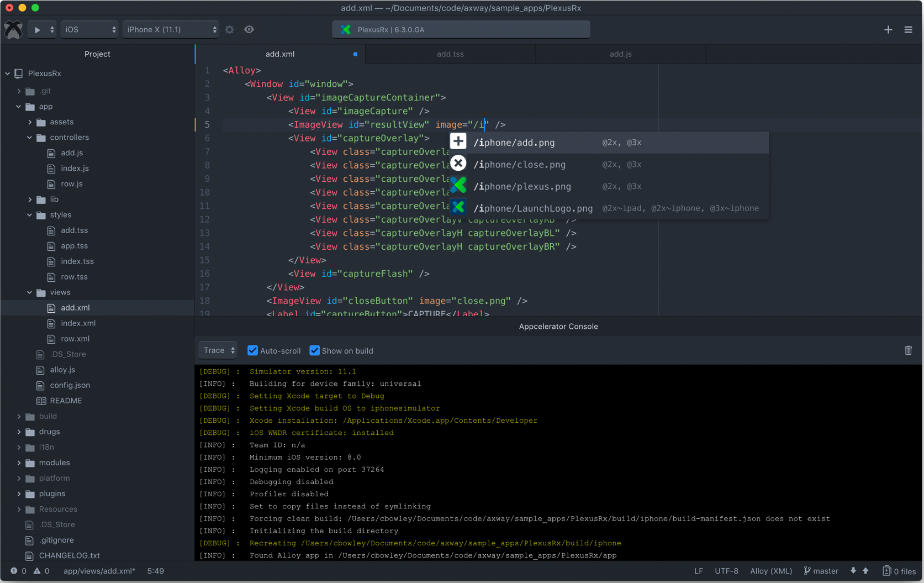Image resolution: width=924 pixels, height=583 pixels.
Task: Click the git push up-arrow in status bar
Action: (x=865, y=571)
